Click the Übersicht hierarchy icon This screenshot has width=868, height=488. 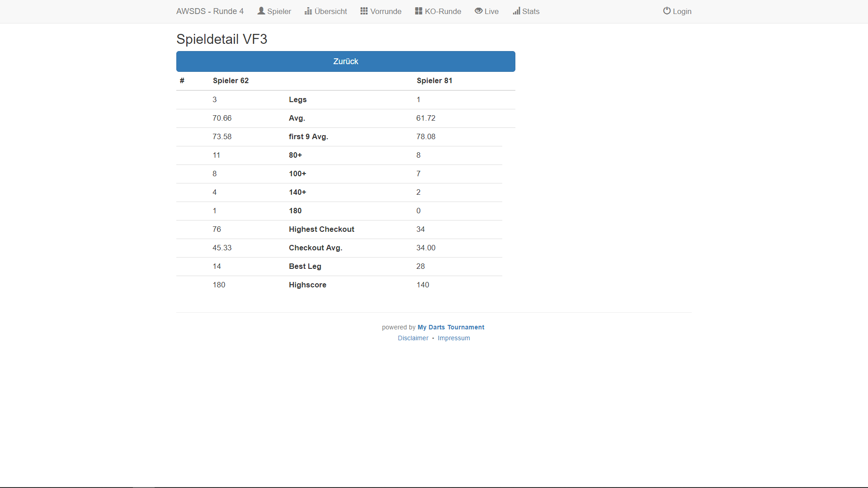308,11
